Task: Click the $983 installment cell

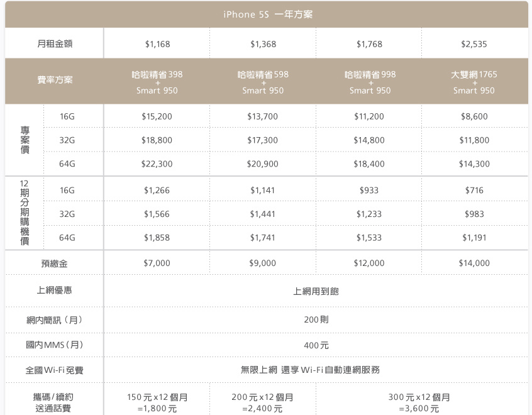Action: click(x=474, y=214)
